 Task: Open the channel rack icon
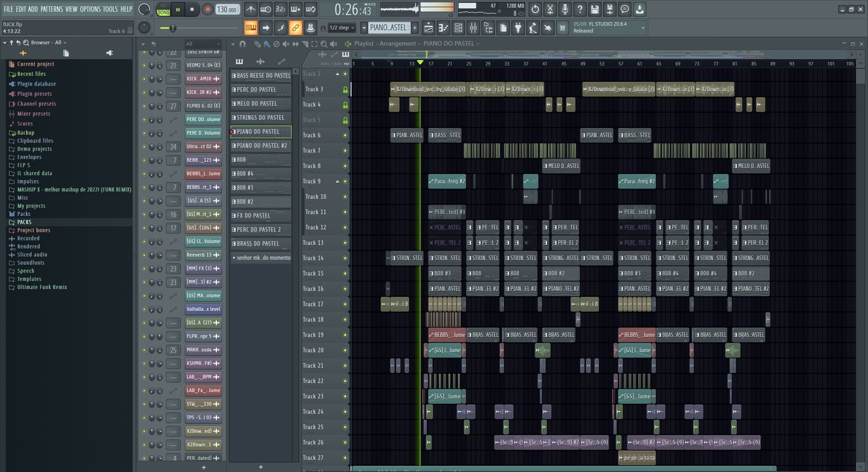pyautogui.click(x=458, y=28)
